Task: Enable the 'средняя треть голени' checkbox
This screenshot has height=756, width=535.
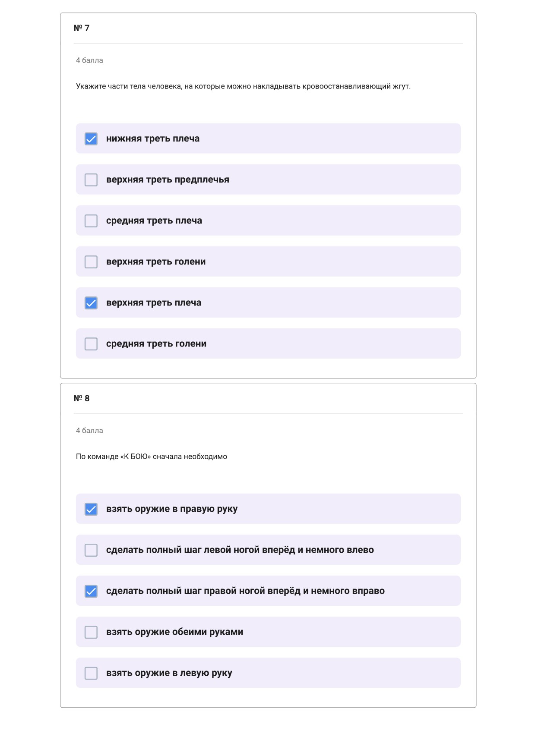Action: pyautogui.click(x=91, y=343)
